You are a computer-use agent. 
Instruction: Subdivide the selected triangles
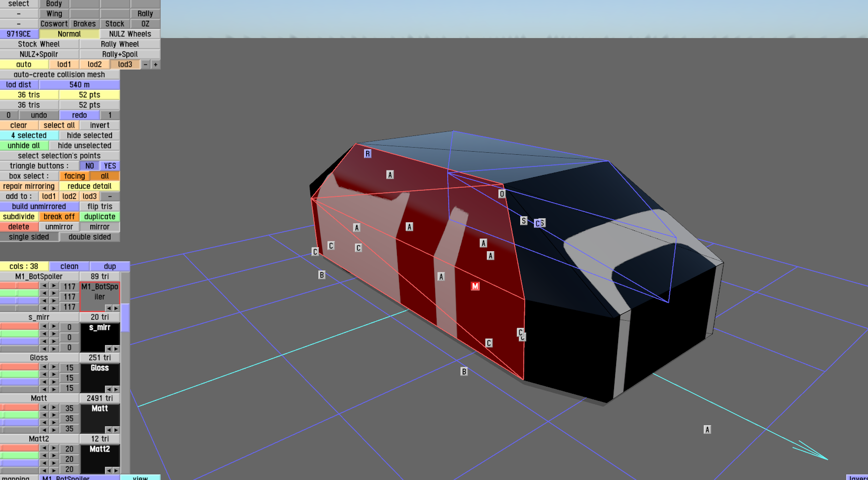(x=19, y=217)
